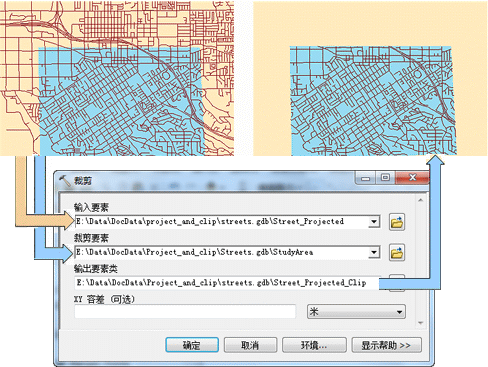Screen dimensions: 488x367
Task: Click the 输出要素类 path field
Action: pyautogui.click(x=227, y=283)
